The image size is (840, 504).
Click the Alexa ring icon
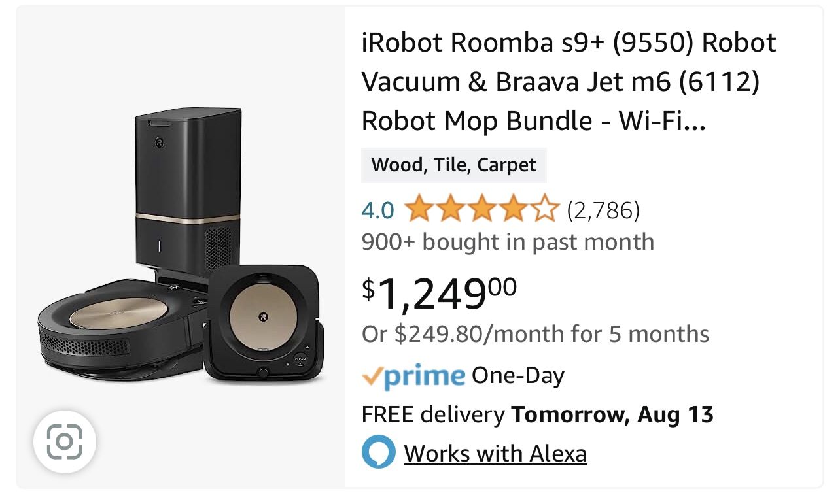point(379,452)
